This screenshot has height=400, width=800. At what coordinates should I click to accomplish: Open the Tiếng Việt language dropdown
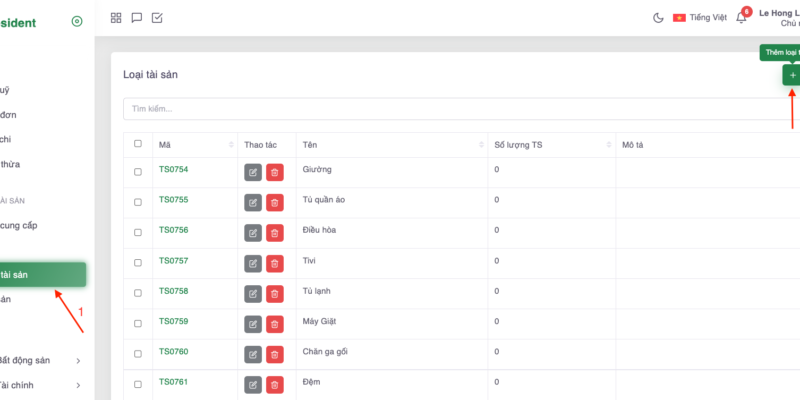pos(700,17)
